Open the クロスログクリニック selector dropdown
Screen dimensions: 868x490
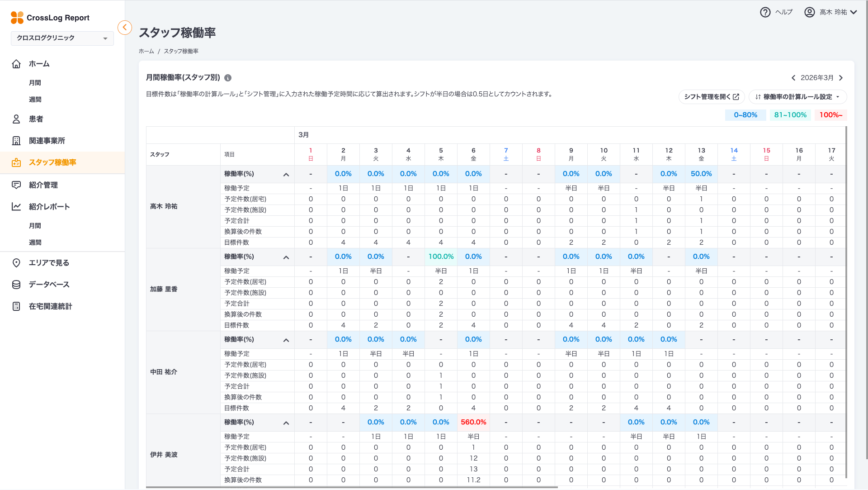tap(61, 38)
